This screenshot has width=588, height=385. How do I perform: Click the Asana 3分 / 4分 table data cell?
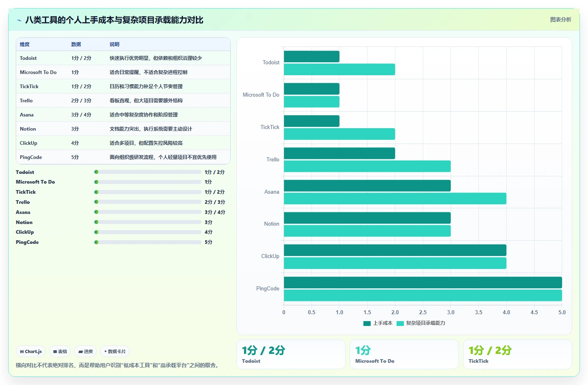[81, 115]
